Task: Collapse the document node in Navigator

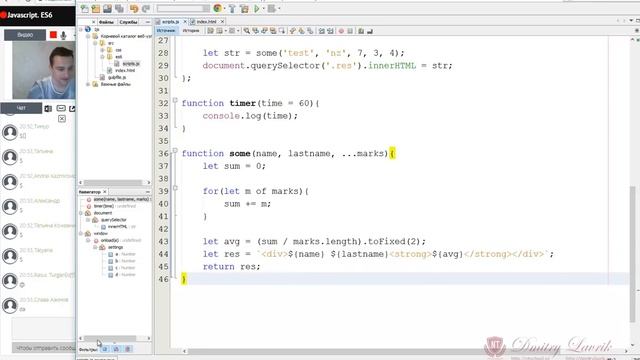Action: click(x=81, y=213)
